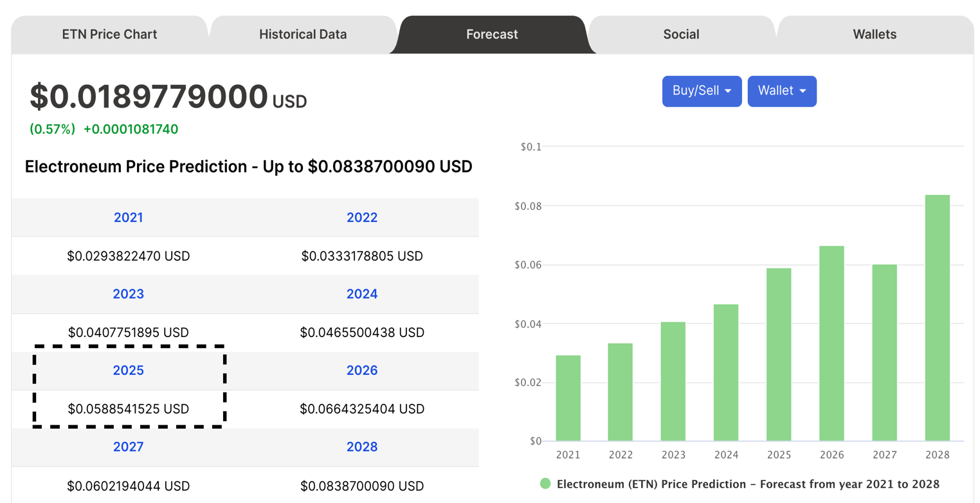Click the legend text Electroneum (ETN) Price Prediction

click(x=749, y=484)
